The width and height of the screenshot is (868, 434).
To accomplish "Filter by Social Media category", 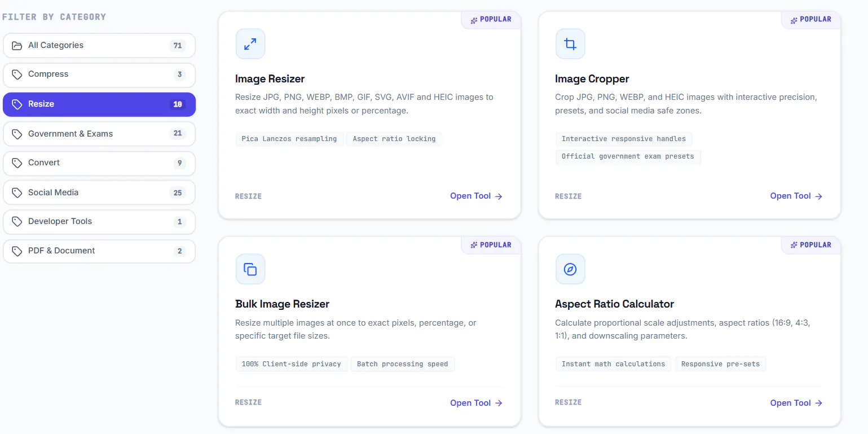I will (99, 193).
